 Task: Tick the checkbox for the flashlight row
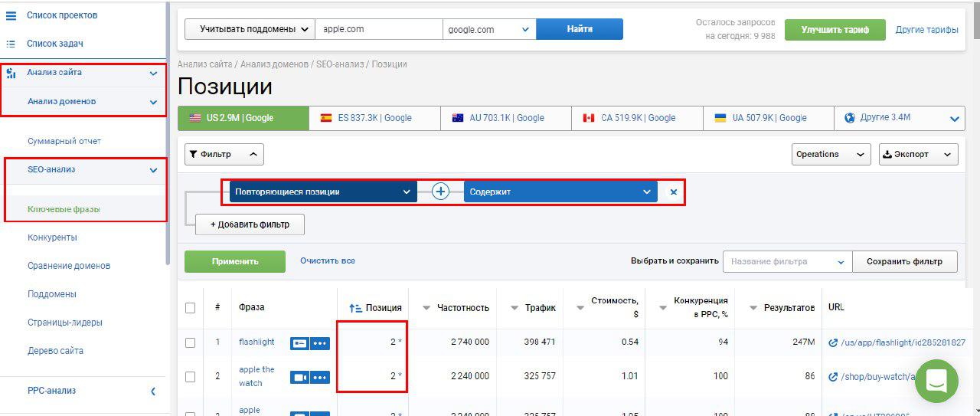coord(190,342)
